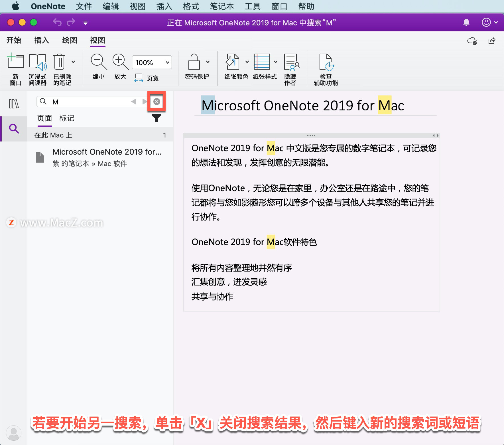Screen dimensions: 504x445
Task: Open the 编辑 menu in the menu bar
Action: tap(111, 6)
